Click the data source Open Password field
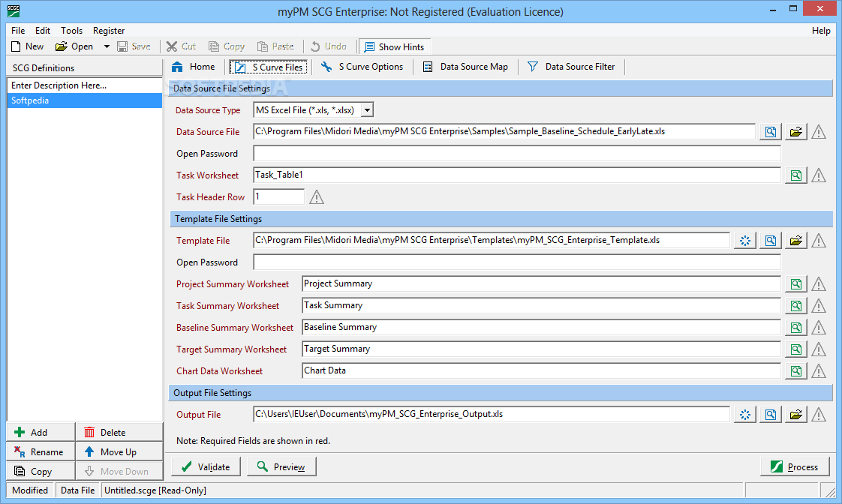Screen dimensions: 842x504 pos(517,154)
